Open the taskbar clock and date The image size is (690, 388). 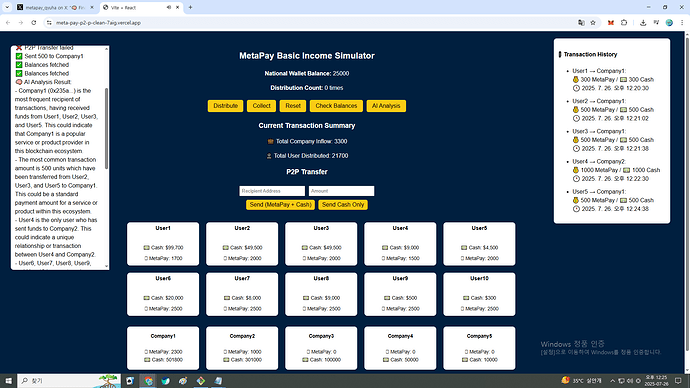click(x=656, y=381)
